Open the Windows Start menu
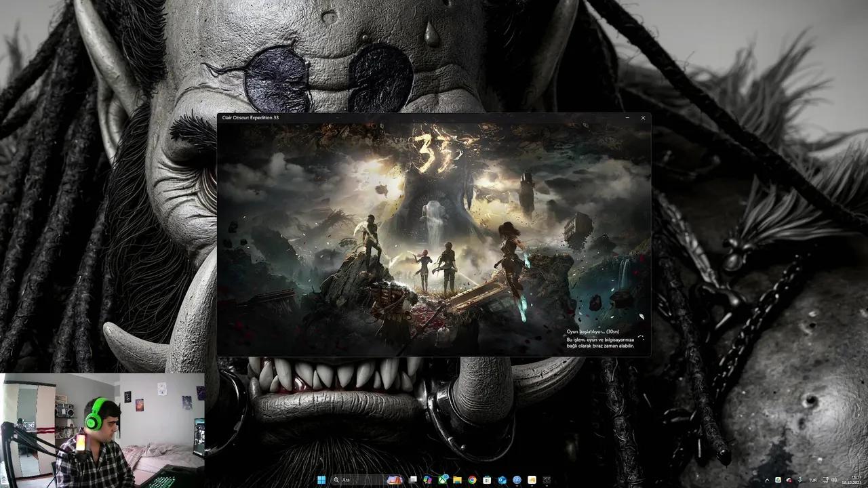The width and height of the screenshot is (868, 488). point(321,480)
